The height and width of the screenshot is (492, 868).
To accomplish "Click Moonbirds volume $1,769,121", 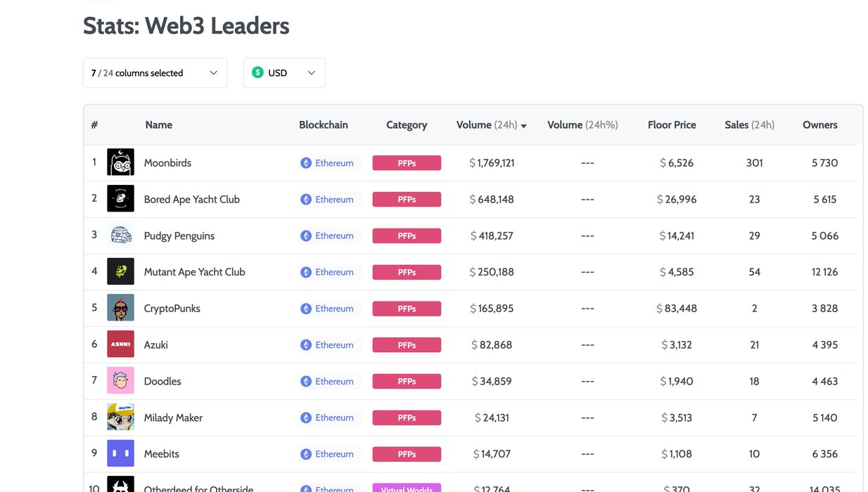I will 492,163.
